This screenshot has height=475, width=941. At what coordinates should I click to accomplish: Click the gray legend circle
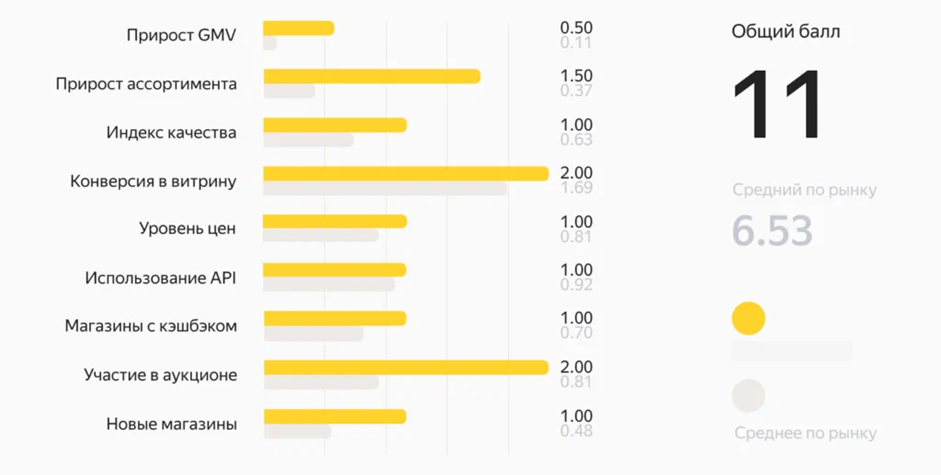(x=748, y=396)
